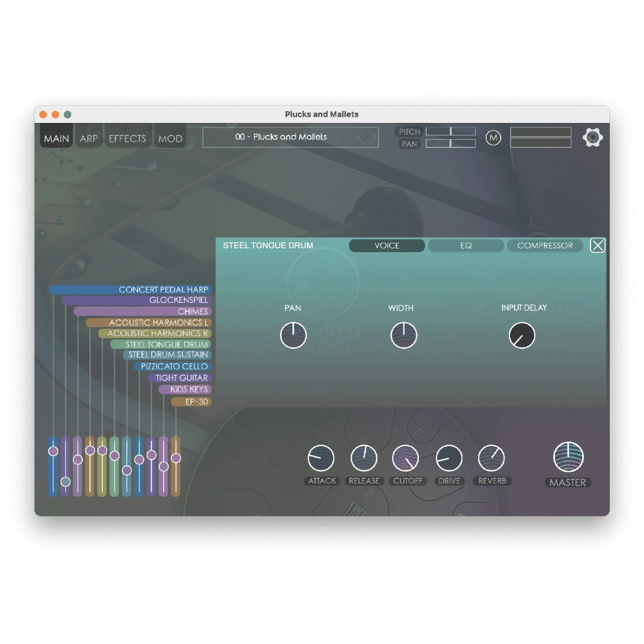Select the EQ tab
The width and height of the screenshot is (644, 644).
466,246
